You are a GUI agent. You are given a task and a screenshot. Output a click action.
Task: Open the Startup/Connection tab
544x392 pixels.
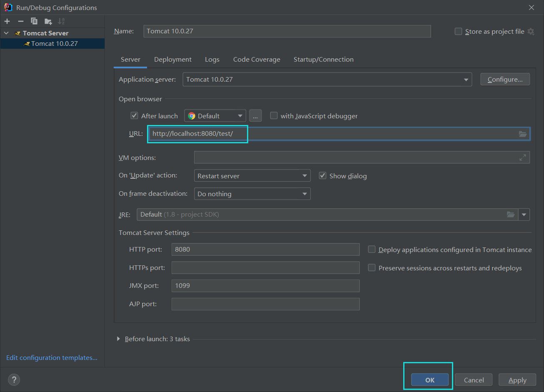tap(324, 60)
